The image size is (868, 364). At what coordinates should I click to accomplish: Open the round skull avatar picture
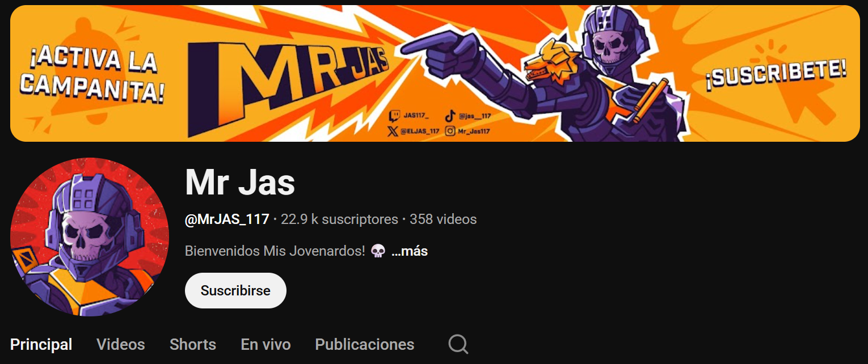pos(90,237)
